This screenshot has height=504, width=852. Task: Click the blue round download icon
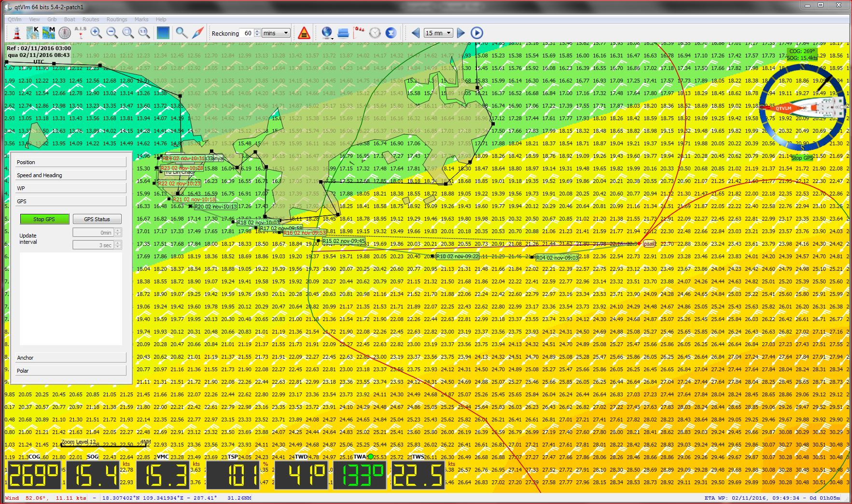click(x=391, y=33)
